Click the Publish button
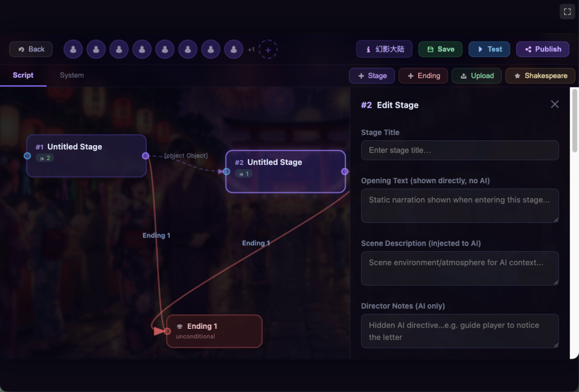The image size is (579, 392). point(543,49)
